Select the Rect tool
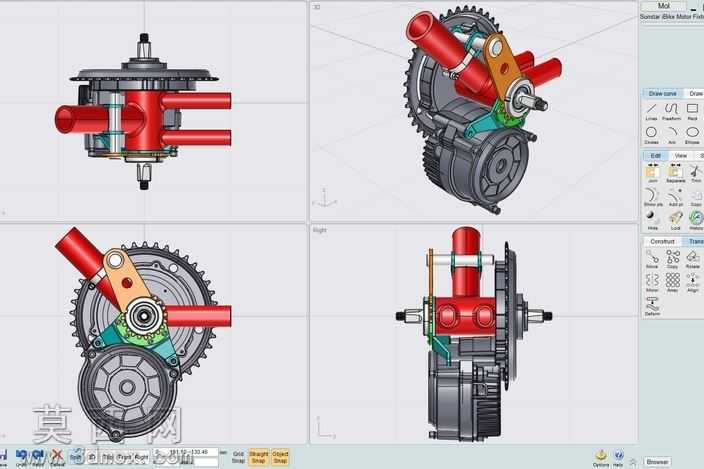The width and height of the screenshot is (704, 469). pyautogui.click(x=692, y=111)
